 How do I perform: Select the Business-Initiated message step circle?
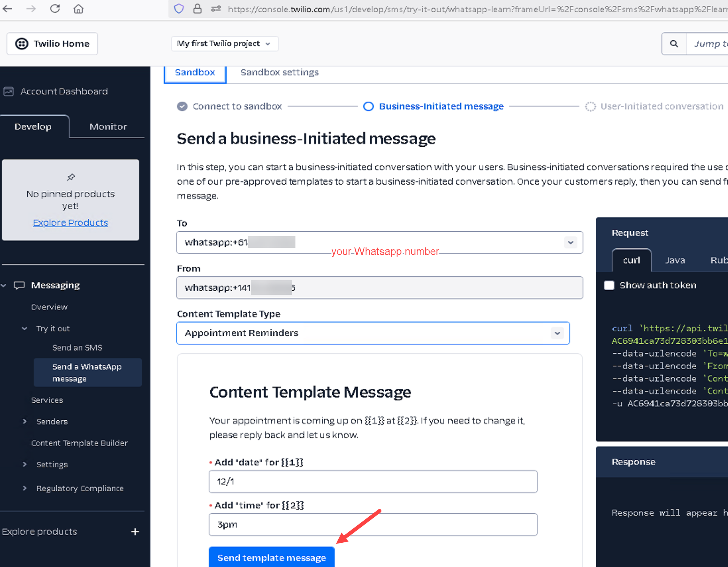click(368, 107)
